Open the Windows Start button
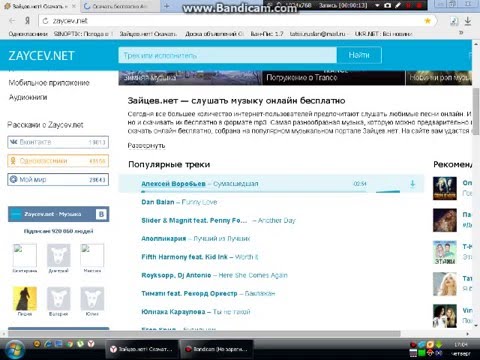Screen dimensions: 480x360 point(14,350)
